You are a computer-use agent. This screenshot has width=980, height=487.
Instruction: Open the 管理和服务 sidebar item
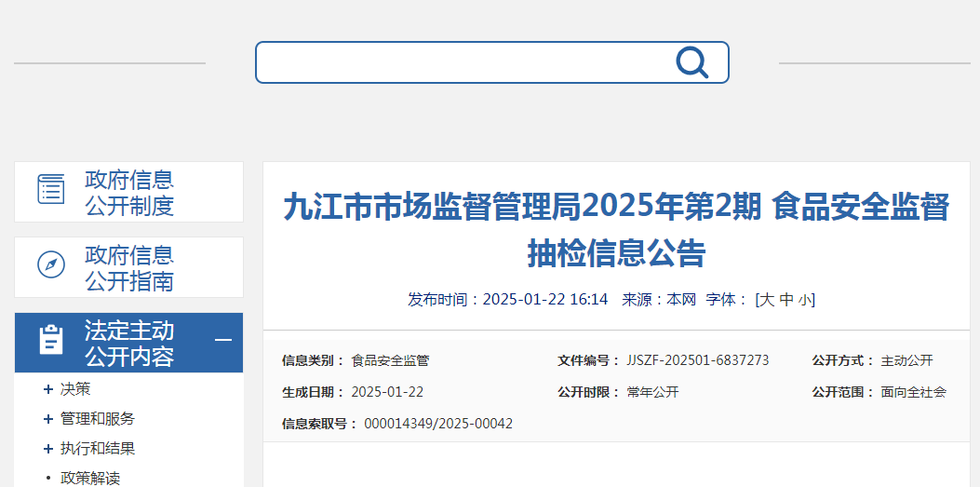pos(98,419)
